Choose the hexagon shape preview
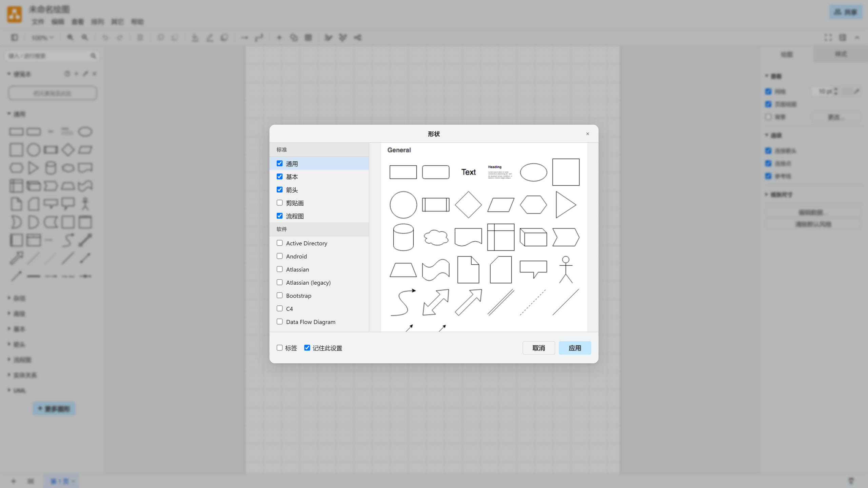868x488 pixels. (533, 205)
